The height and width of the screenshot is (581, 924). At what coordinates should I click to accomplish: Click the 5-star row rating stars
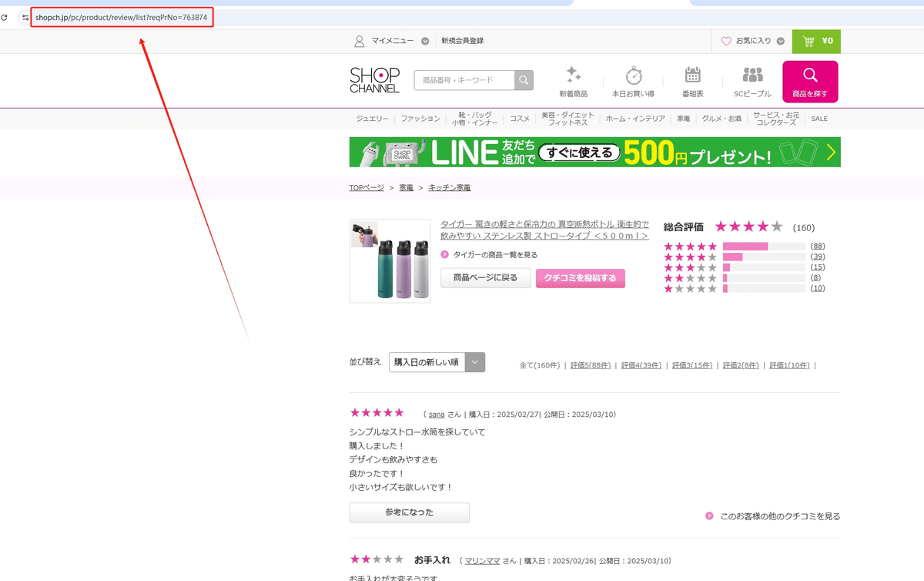pos(690,247)
